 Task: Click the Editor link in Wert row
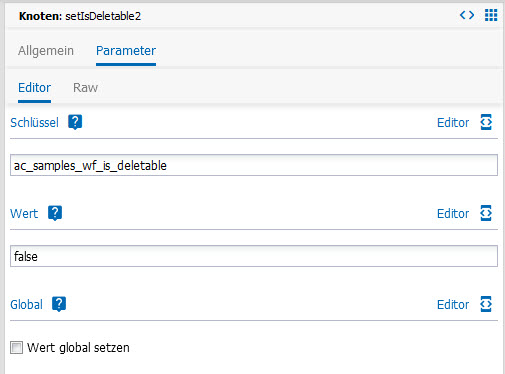453,213
